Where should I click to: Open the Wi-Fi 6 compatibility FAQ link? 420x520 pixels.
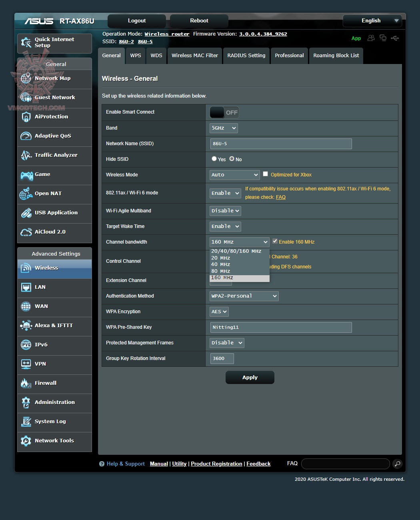point(281,197)
